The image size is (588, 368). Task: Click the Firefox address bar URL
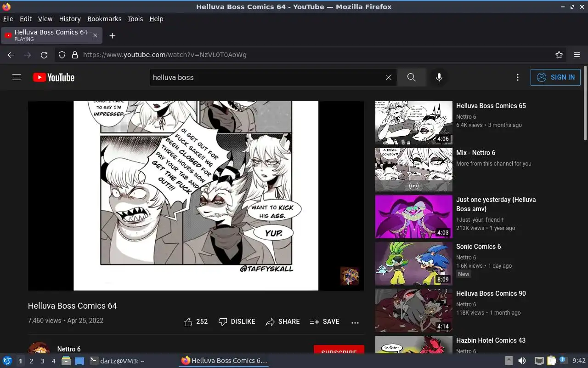pos(165,55)
